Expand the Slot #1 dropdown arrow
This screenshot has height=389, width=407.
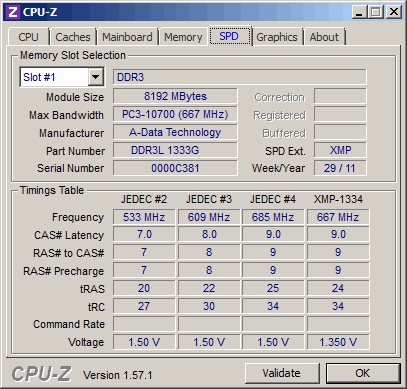coord(95,77)
